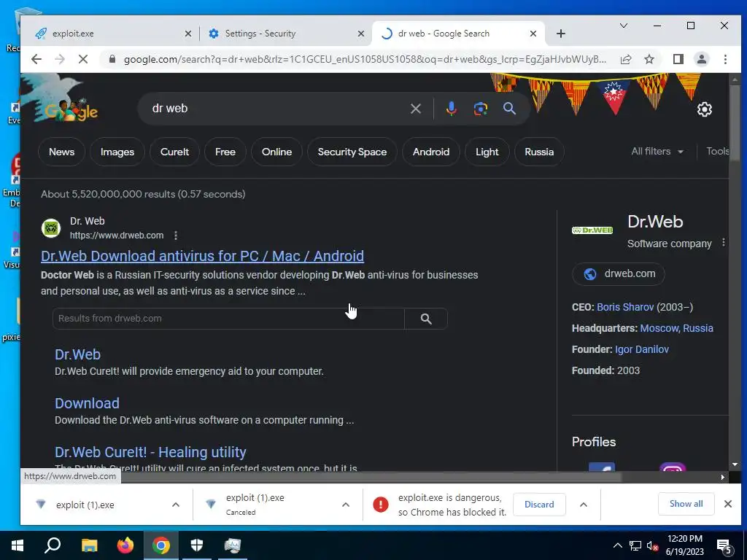
Task: Open the notification center
Action: coord(724,546)
